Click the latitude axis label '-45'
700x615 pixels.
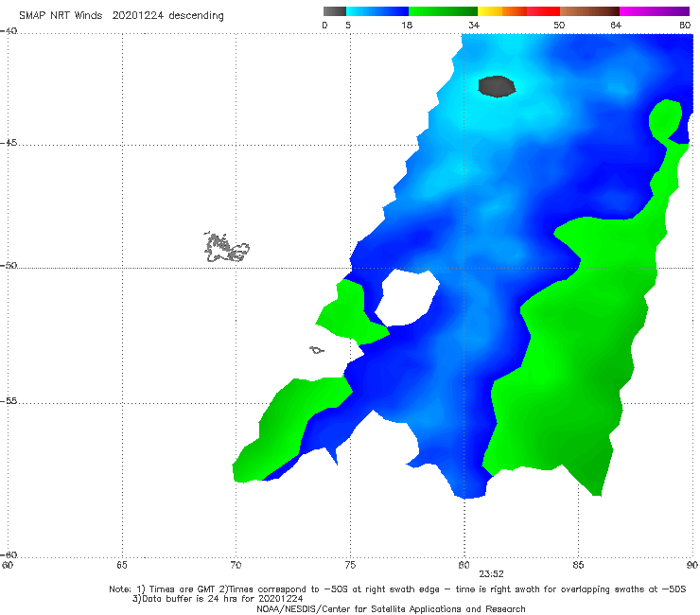(9, 143)
